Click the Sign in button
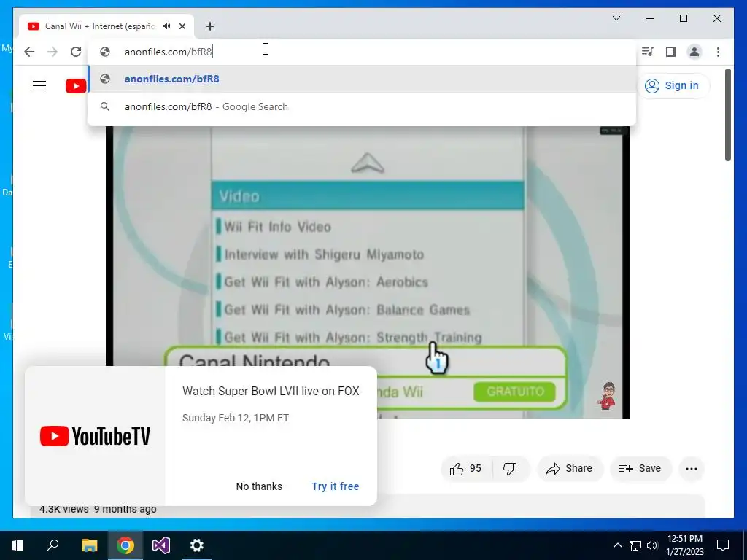The image size is (747, 560). [x=673, y=86]
